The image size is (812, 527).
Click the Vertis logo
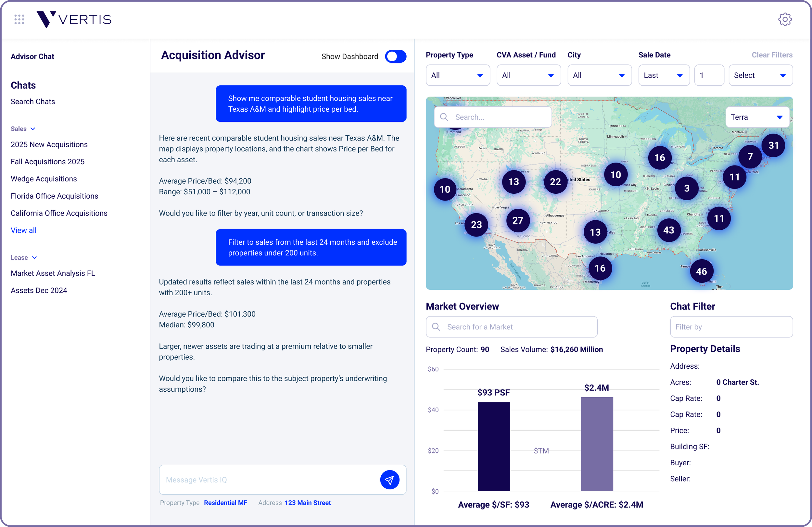pos(74,19)
